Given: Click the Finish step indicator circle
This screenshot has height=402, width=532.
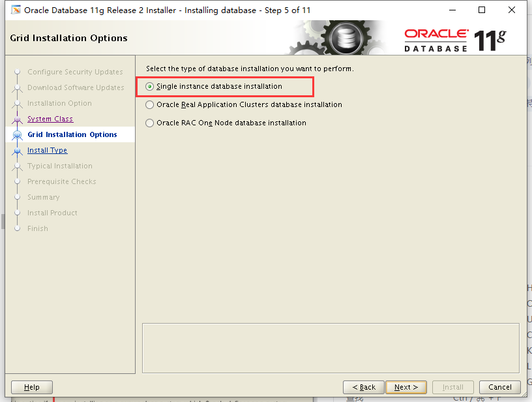Looking at the screenshot, I should 18,228.
